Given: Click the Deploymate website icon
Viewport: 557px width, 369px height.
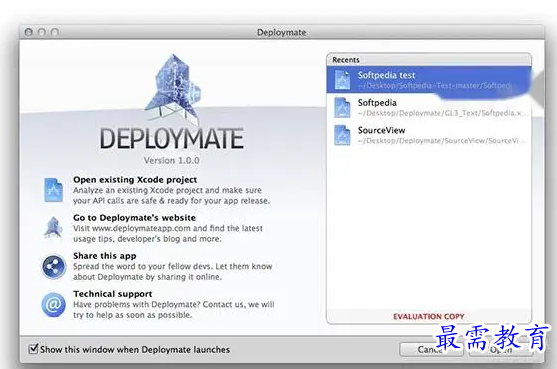Looking at the screenshot, I should click(x=53, y=227).
